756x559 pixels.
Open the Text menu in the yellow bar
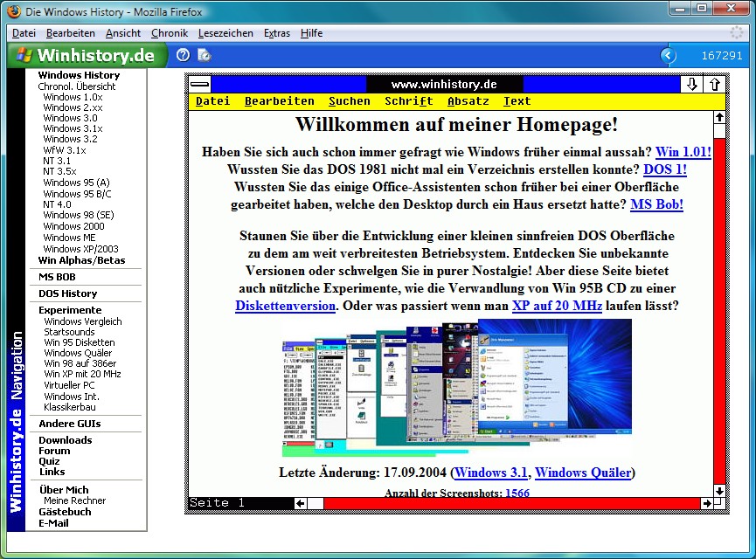click(517, 101)
